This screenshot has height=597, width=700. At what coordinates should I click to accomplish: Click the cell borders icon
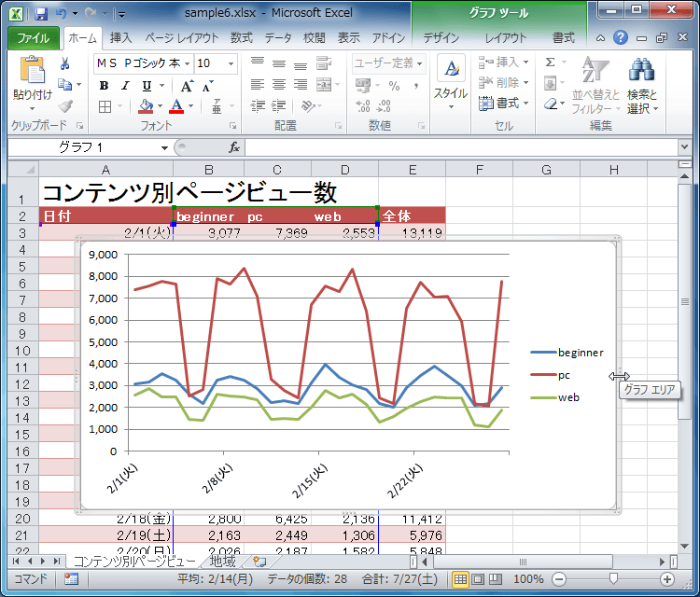pos(105,106)
